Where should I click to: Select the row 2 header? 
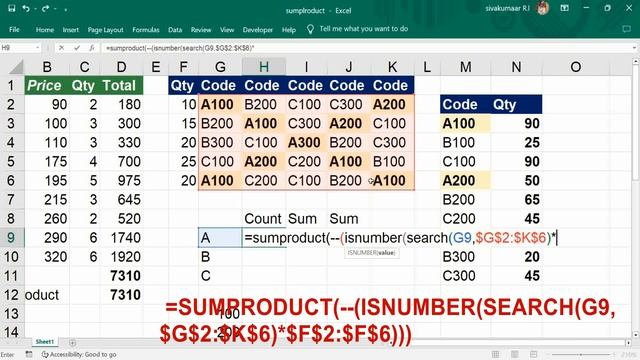[11, 104]
